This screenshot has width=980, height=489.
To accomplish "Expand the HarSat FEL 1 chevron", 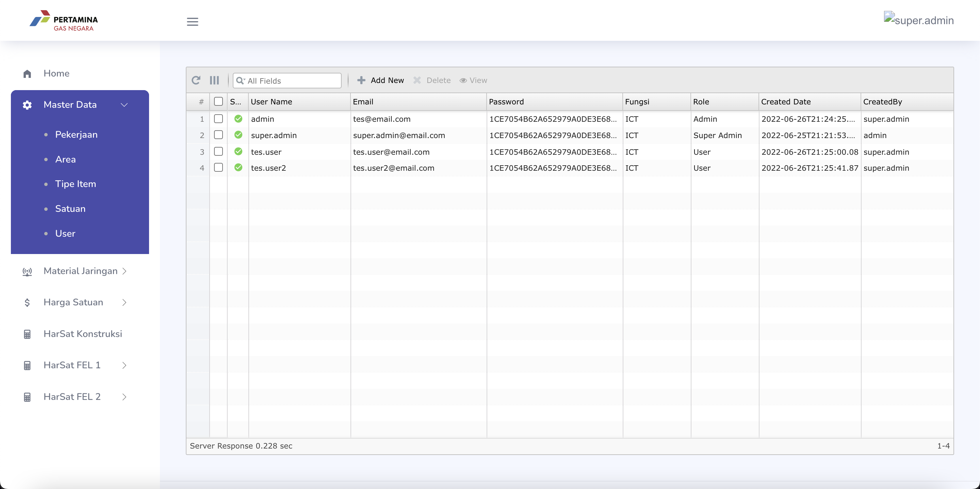I will coord(125,366).
